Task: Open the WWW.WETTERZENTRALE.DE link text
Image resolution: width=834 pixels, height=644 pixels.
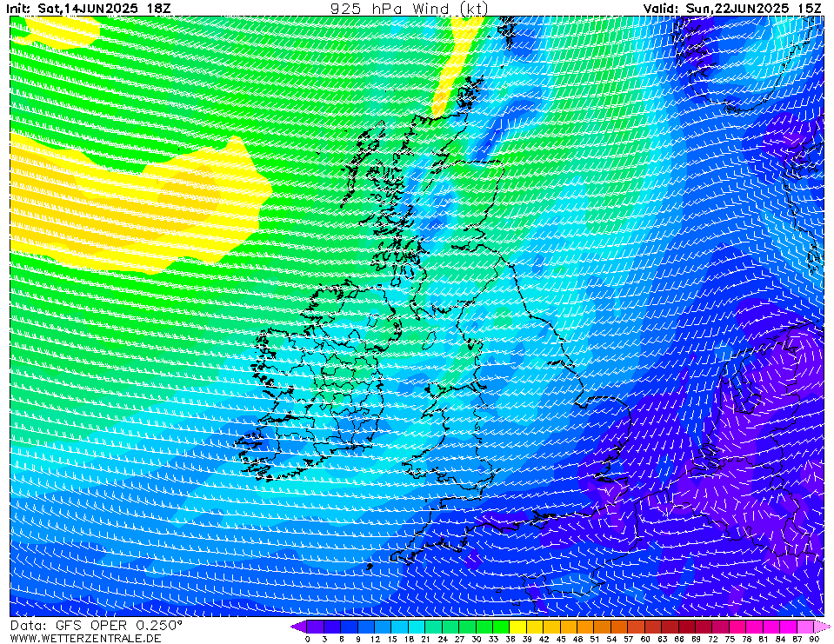Action: [85, 638]
